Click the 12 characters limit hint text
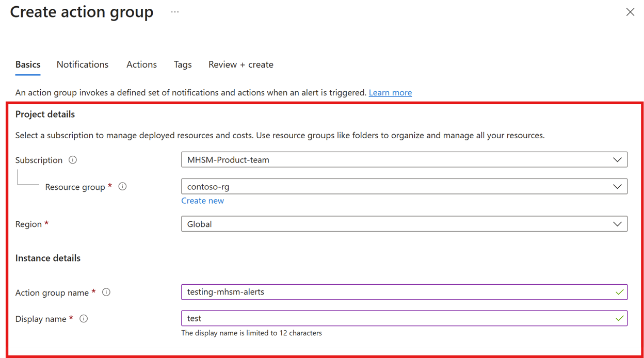 pos(251,333)
